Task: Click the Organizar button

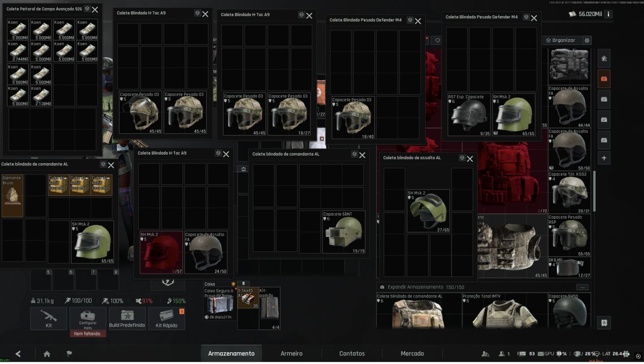Action: point(560,40)
